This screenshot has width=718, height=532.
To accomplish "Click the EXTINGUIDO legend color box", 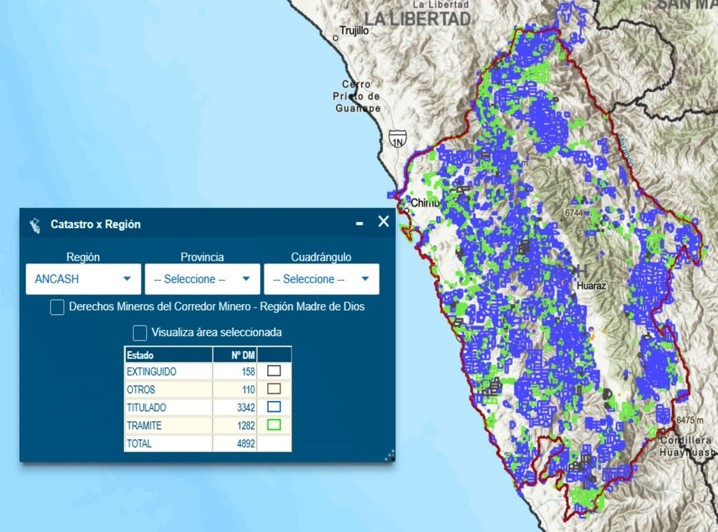I will click(274, 372).
